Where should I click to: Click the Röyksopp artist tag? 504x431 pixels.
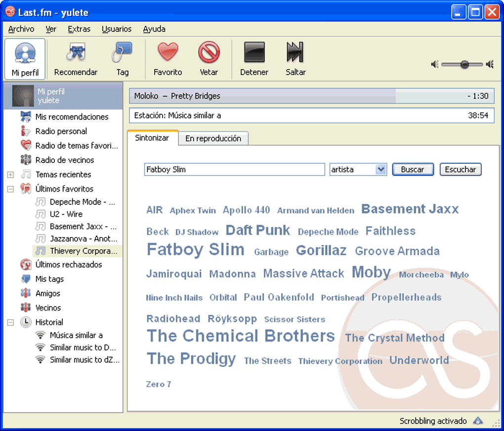click(x=232, y=318)
